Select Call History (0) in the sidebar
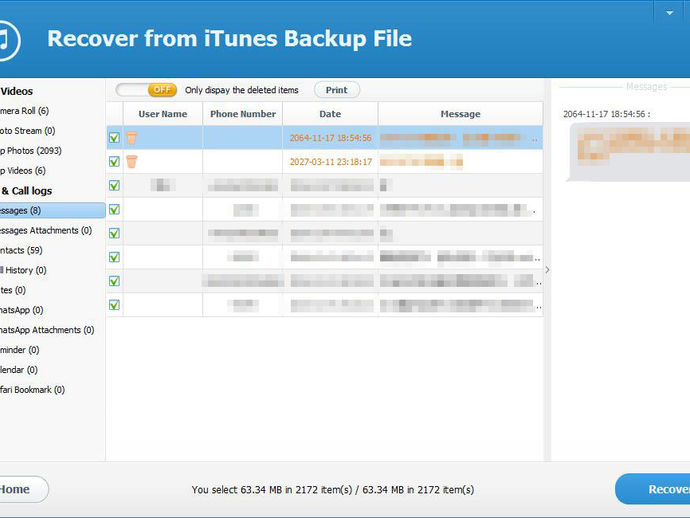 coord(23,270)
